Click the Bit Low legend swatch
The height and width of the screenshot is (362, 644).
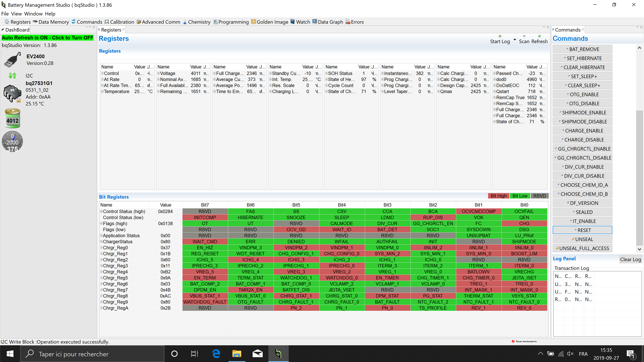(520, 196)
